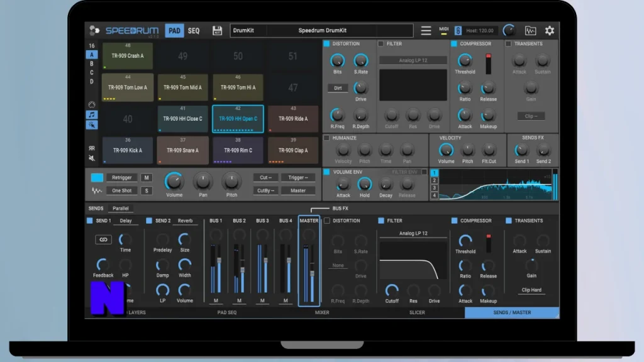Viewport: 644px width, 362px height.
Task: Click the DrumKit name field
Action: tap(249, 30)
